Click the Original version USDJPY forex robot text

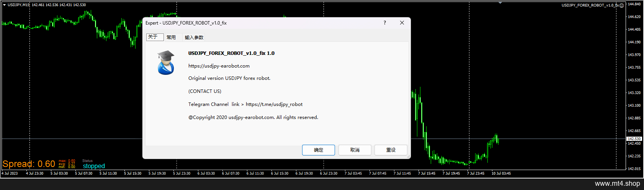point(229,78)
